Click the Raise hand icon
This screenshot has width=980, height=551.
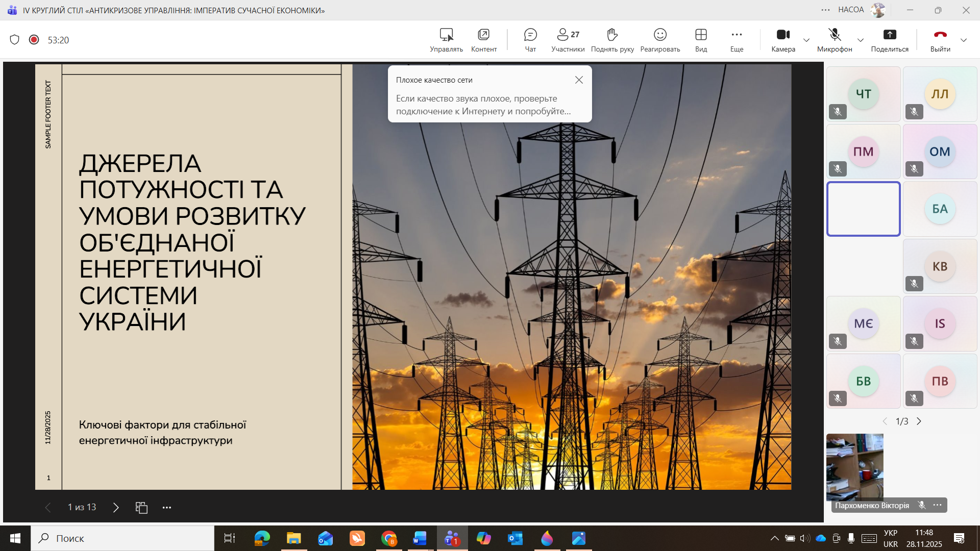pyautogui.click(x=612, y=40)
